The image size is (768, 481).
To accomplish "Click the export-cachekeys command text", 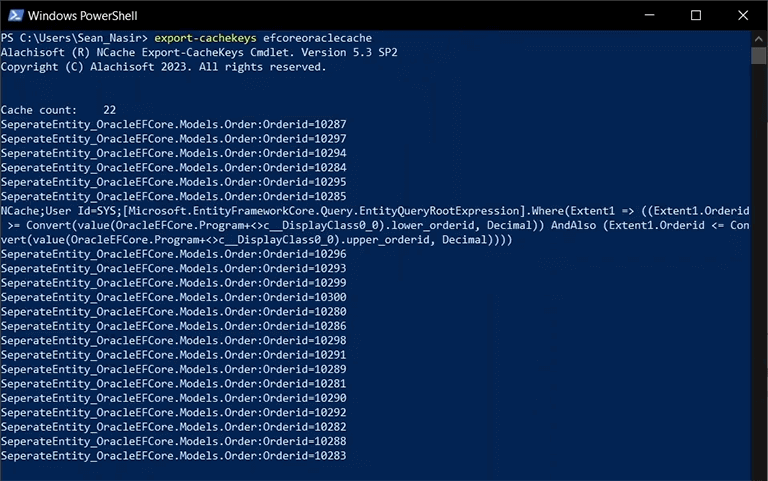I will click(x=205, y=38).
